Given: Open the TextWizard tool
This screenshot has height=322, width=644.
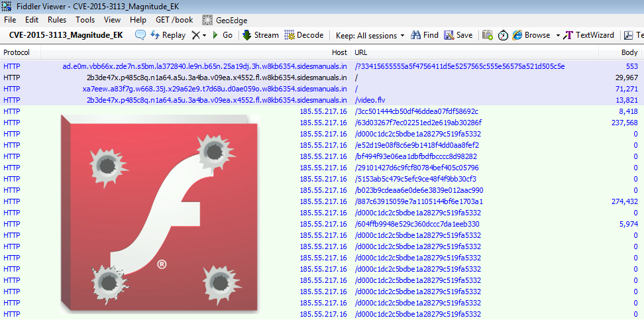Looking at the screenshot, I should pos(588,35).
